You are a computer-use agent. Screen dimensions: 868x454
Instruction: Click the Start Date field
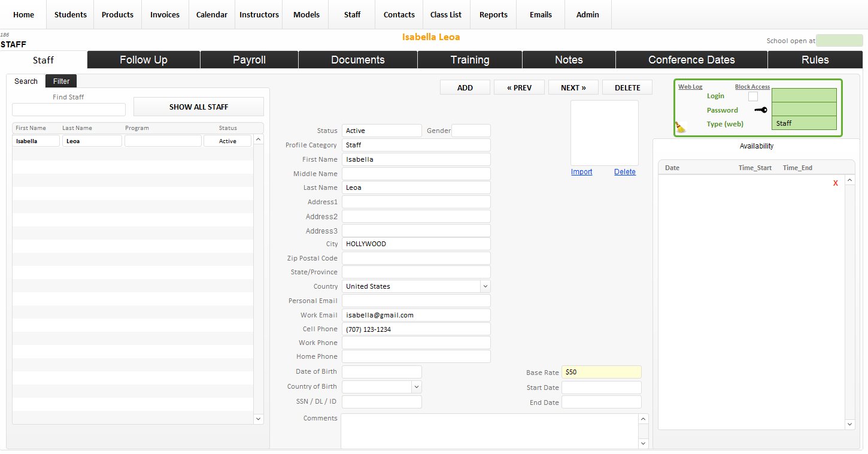click(x=601, y=388)
